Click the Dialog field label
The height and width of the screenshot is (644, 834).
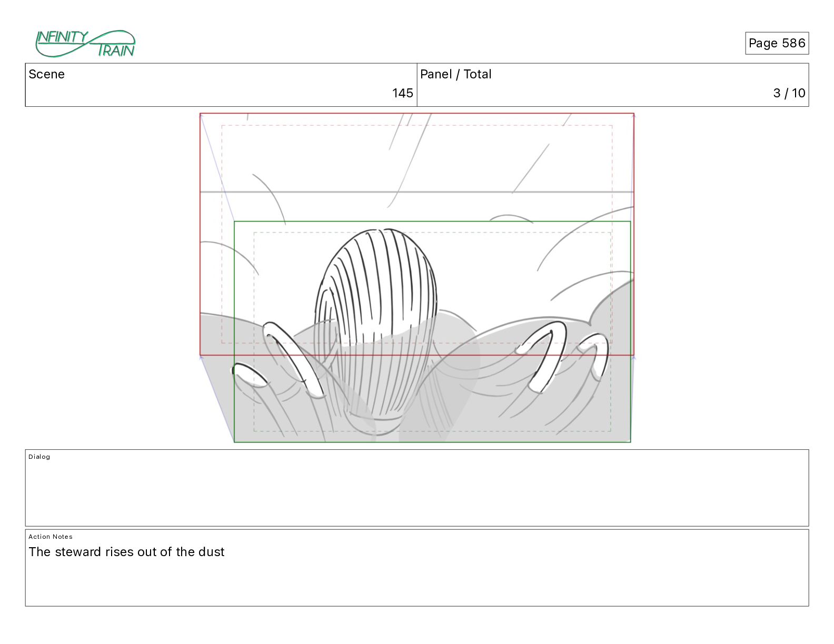tap(39, 457)
